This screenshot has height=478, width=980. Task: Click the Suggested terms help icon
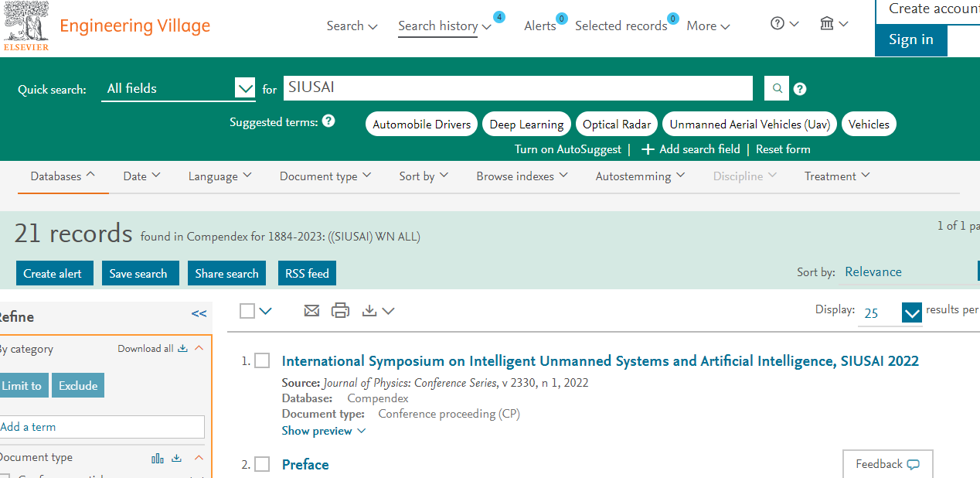point(328,121)
